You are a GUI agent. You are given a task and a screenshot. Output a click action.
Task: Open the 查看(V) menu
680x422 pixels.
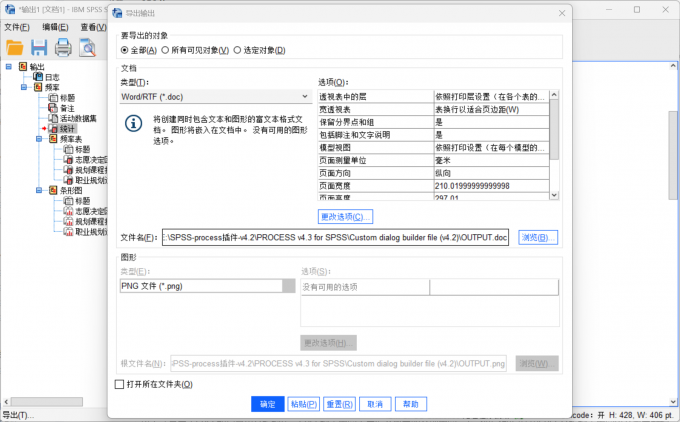(94, 27)
